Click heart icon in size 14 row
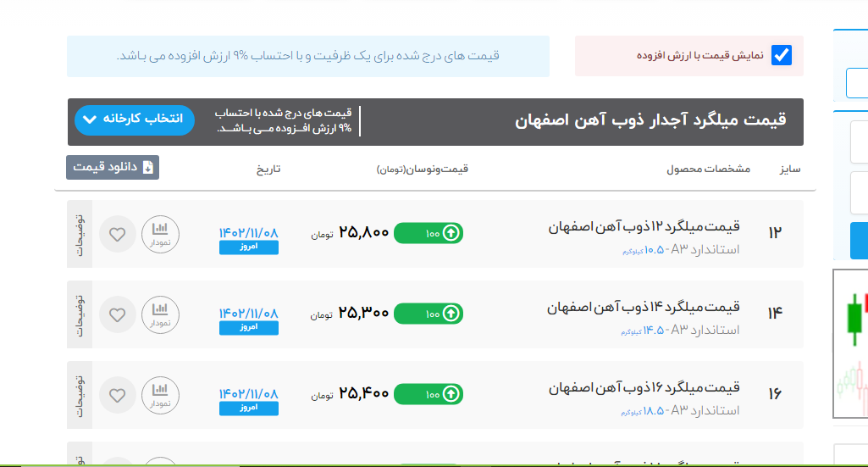The width and height of the screenshot is (868, 467). pyautogui.click(x=117, y=314)
